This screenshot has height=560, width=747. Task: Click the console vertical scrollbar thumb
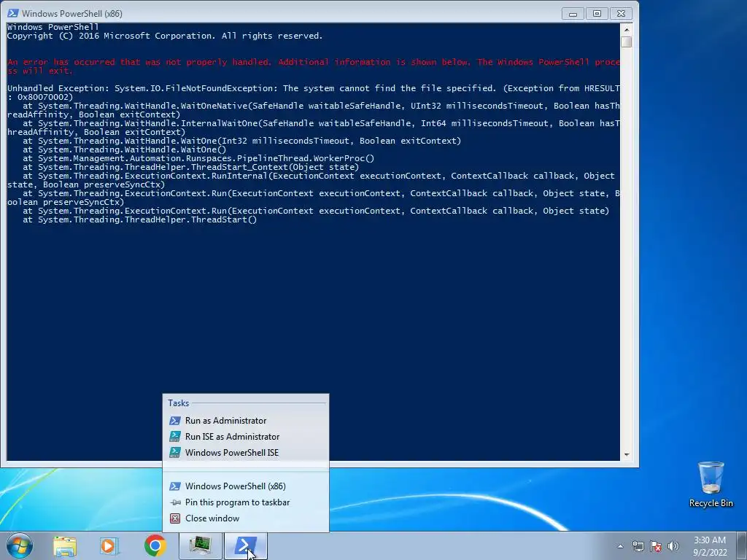tap(627, 42)
